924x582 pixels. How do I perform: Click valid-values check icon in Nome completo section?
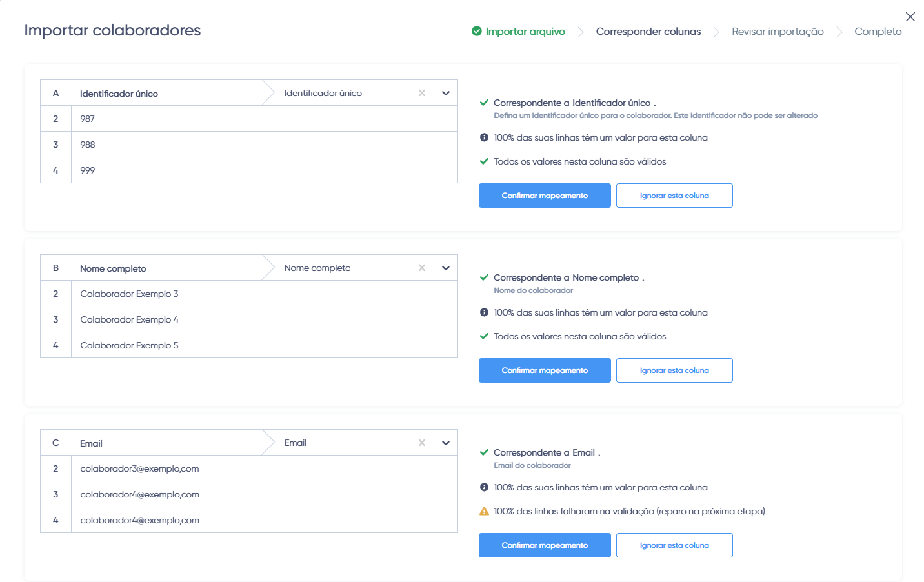(484, 336)
